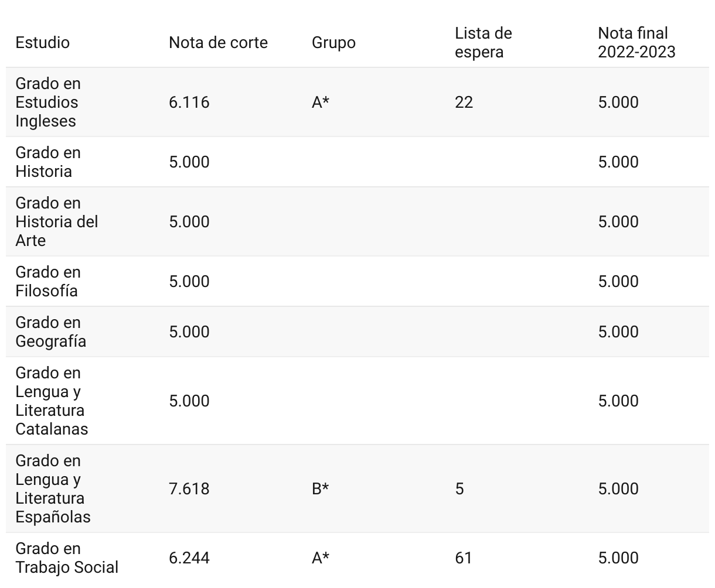Click the Estudio column header

pos(42,43)
